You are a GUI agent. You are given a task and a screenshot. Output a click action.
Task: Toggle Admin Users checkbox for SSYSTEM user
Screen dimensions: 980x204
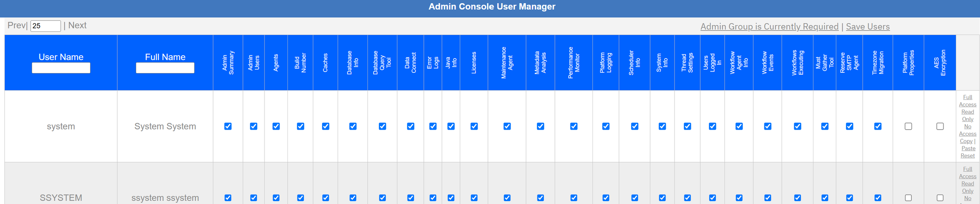click(x=254, y=198)
